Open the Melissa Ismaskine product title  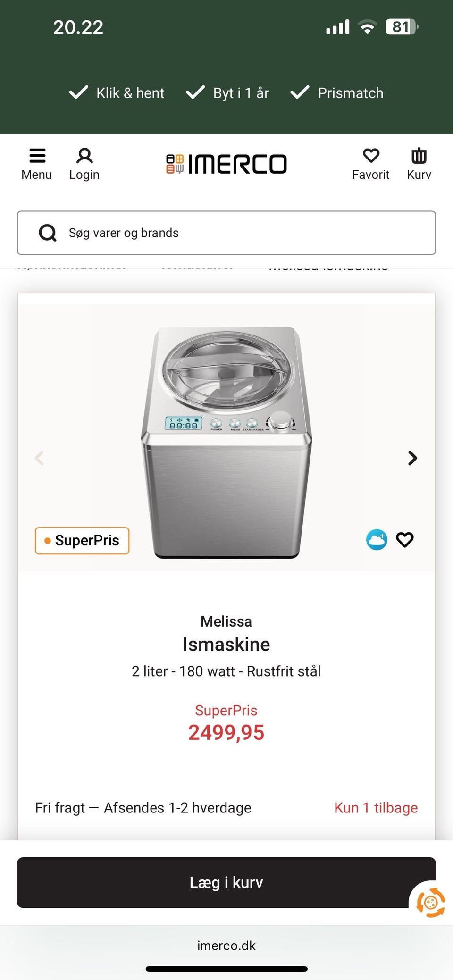tap(226, 644)
